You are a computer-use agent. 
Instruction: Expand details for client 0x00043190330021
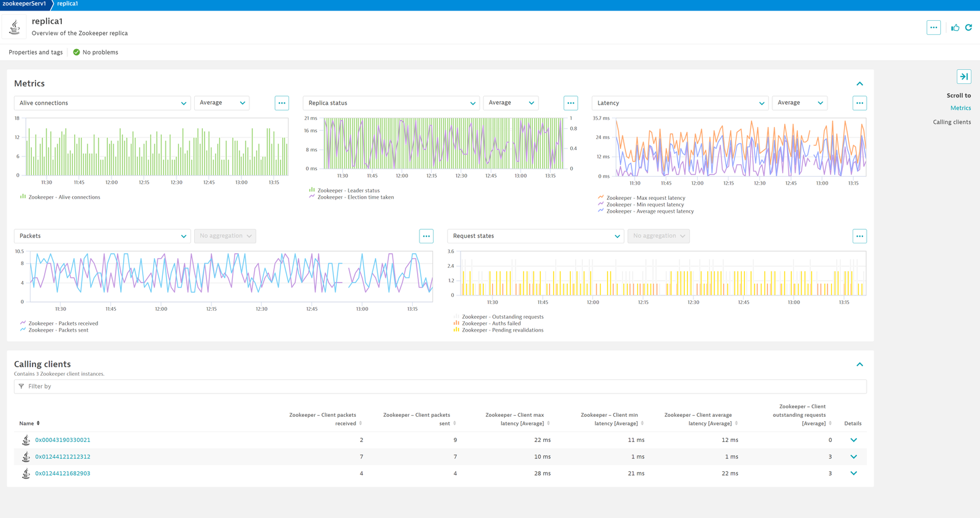pos(853,440)
